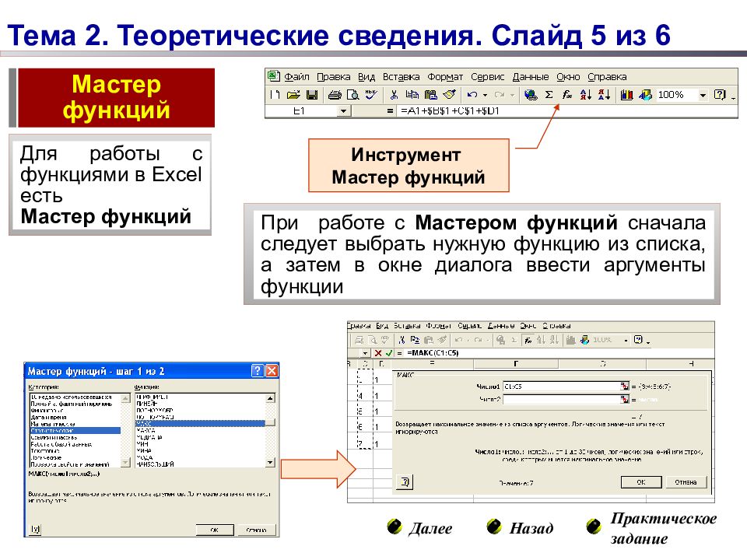
Task: Click the New workbook icon in top toolbar
Action: (x=275, y=95)
